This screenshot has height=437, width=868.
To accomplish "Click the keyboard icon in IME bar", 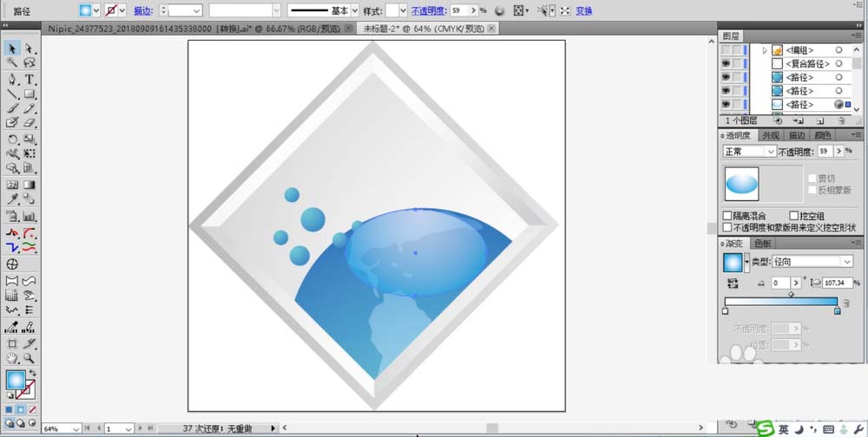I will (x=828, y=429).
